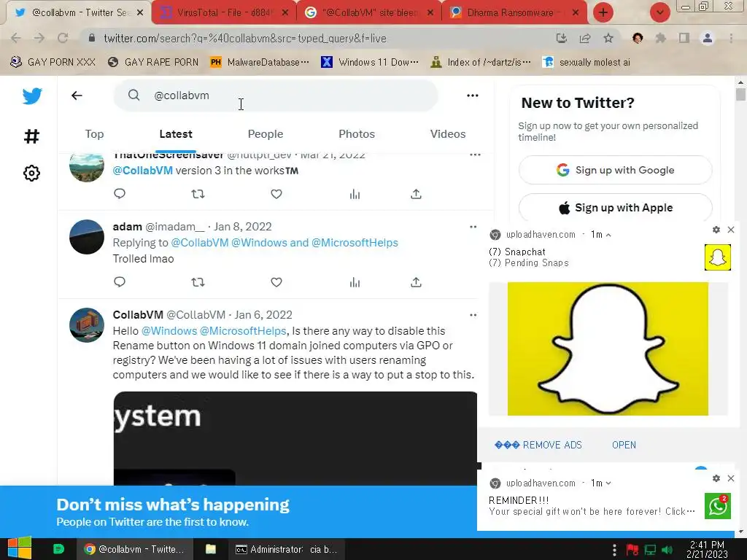Open the adam profile avatar
This screenshot has height=560, width=747.
[87, 237]
